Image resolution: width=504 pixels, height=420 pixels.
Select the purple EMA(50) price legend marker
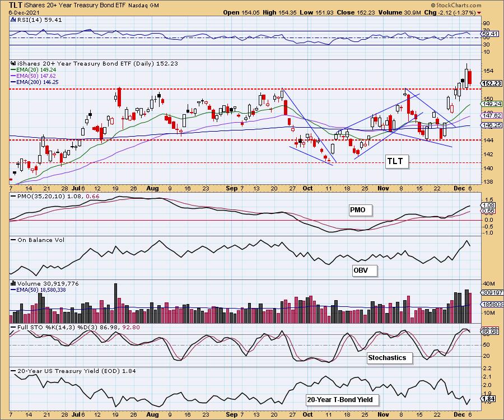13,76
